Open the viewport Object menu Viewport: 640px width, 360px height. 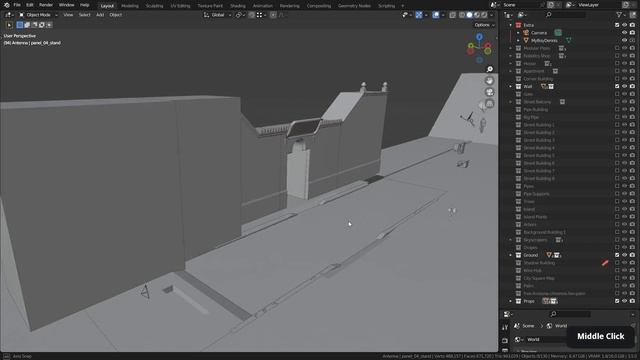click(116, 15)
